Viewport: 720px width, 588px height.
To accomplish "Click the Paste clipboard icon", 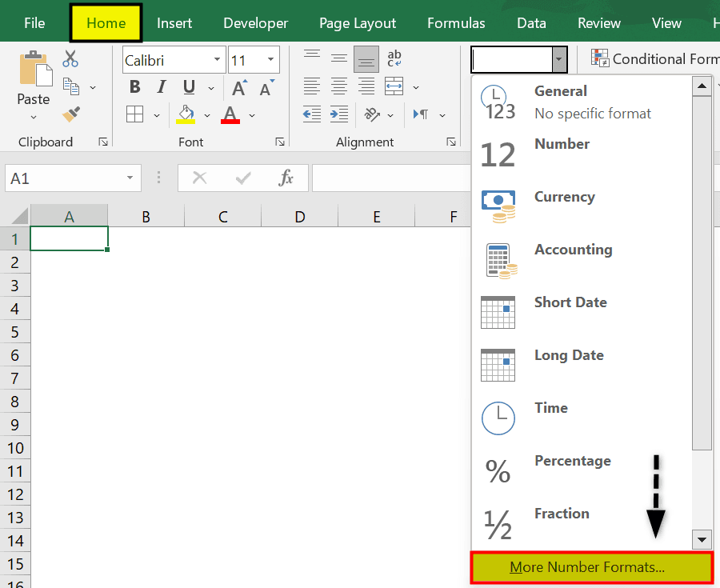I will [35, 69].
